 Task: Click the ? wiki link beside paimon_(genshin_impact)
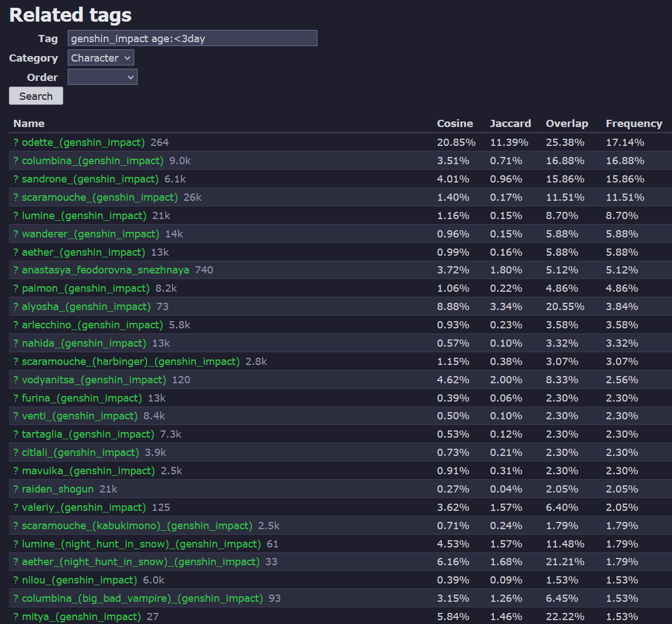16,288
